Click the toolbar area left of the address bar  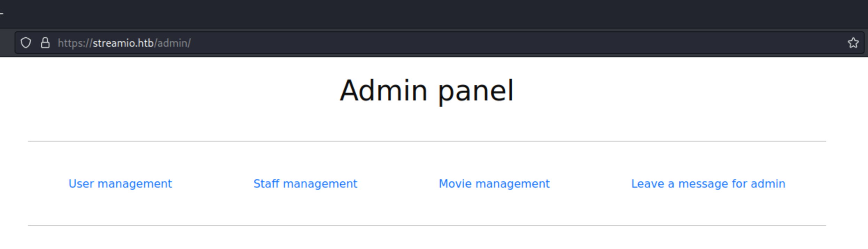(x=7, y=43)
